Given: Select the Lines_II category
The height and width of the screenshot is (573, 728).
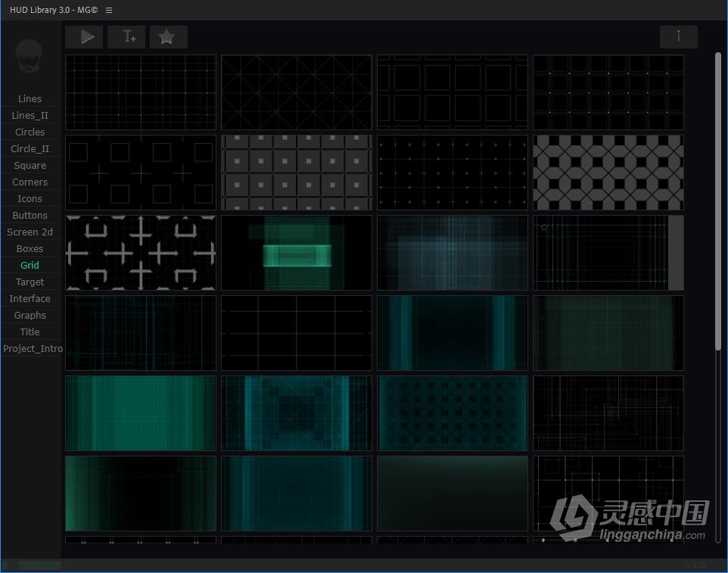Looking at the screenshot, I should 30,115.
